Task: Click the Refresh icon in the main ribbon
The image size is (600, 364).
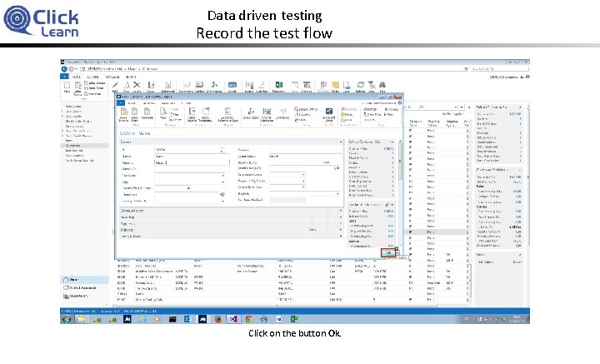Action: (361, 86)
